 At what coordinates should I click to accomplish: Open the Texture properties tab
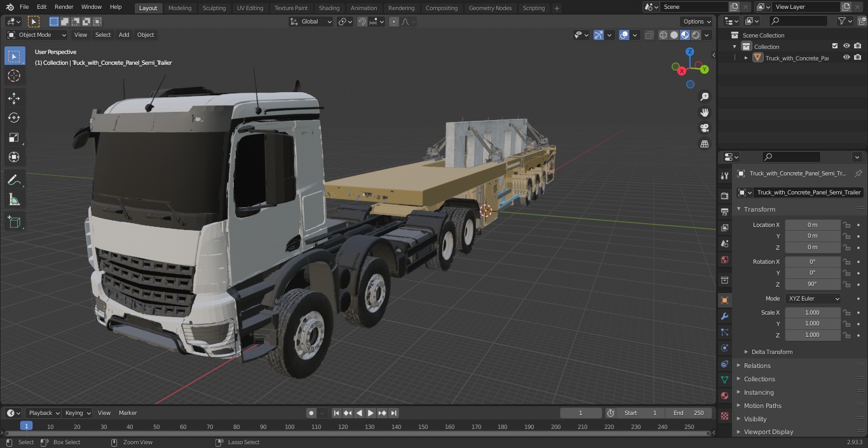(724, 416)
